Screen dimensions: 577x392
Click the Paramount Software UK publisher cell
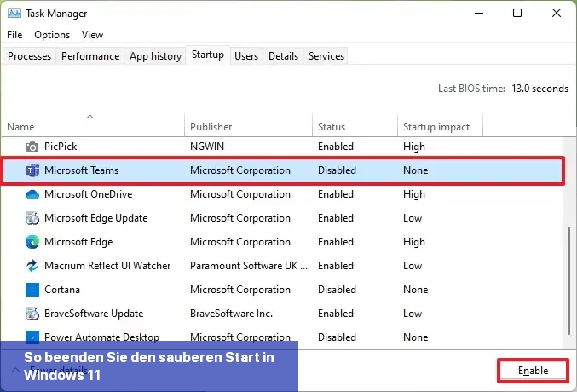[249, 266]
